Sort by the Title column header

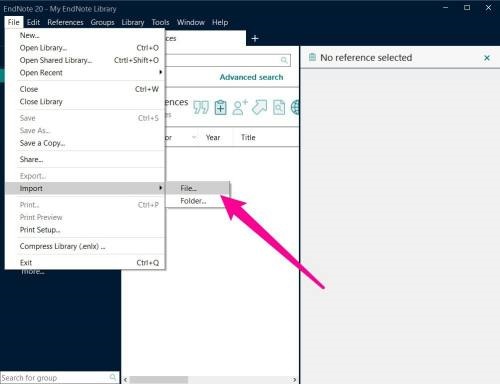[248, 137]
